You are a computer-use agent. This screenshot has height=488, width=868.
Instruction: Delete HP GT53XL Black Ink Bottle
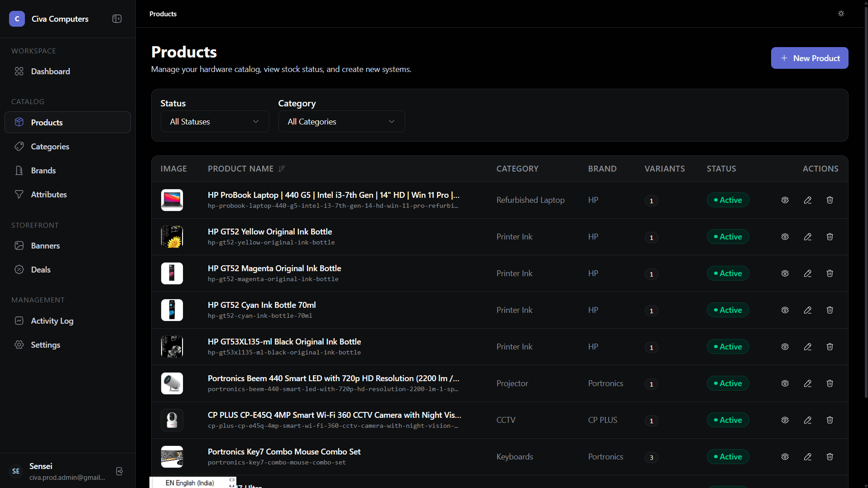pyautogui.click(x=830, y=347)
